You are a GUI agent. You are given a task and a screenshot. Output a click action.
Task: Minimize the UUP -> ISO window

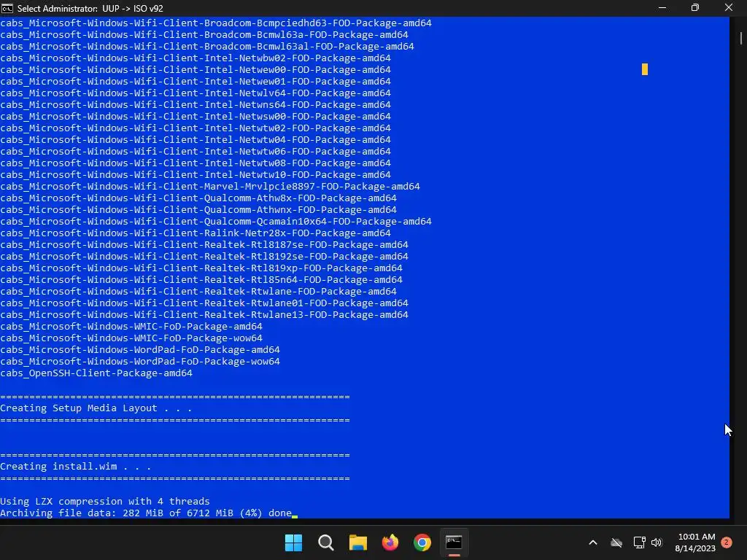pyautogui.click(x=662, y=8)
